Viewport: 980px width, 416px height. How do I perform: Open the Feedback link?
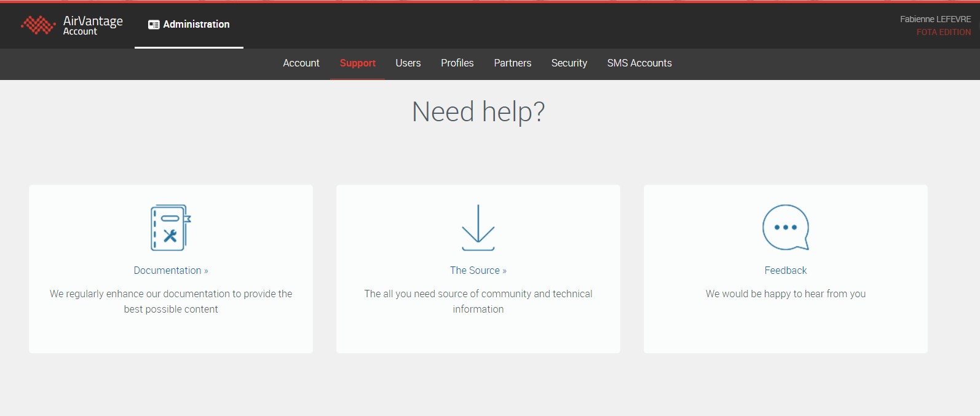coord(786,271)
